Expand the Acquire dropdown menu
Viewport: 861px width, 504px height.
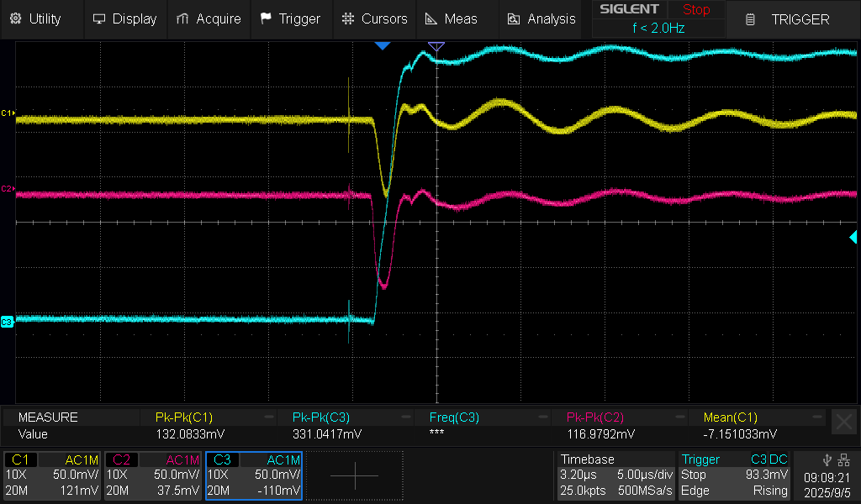pyautogui.click(x=209, y=18)
